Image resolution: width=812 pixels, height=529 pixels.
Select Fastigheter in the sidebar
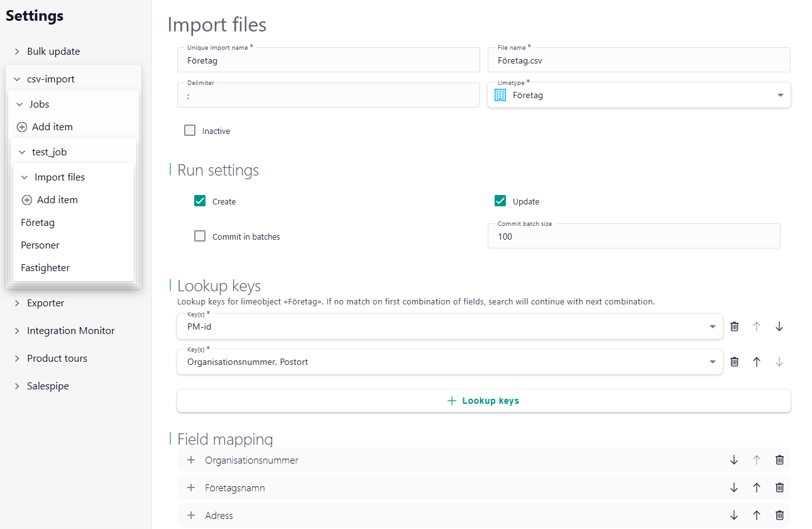coord(45,267)
